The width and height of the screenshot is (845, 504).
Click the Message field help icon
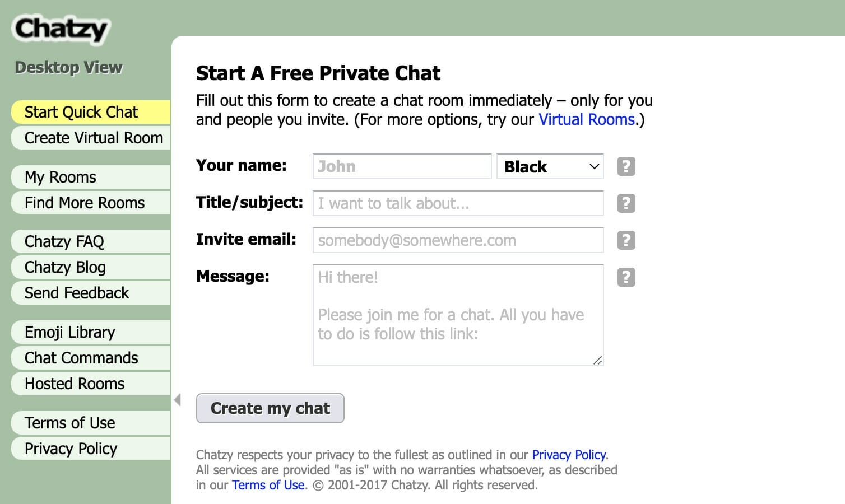626,277
